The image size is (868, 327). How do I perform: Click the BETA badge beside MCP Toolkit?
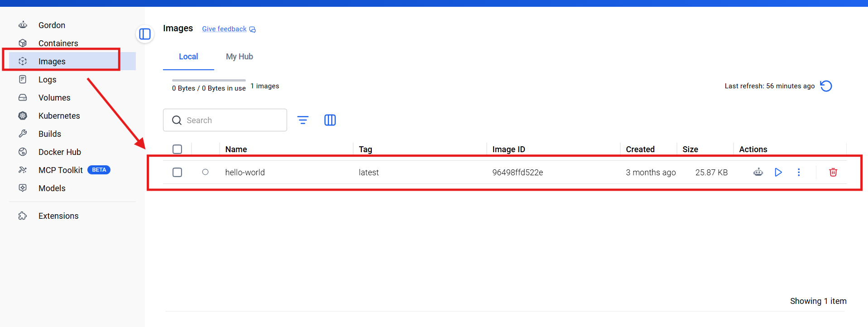[99, 170]
